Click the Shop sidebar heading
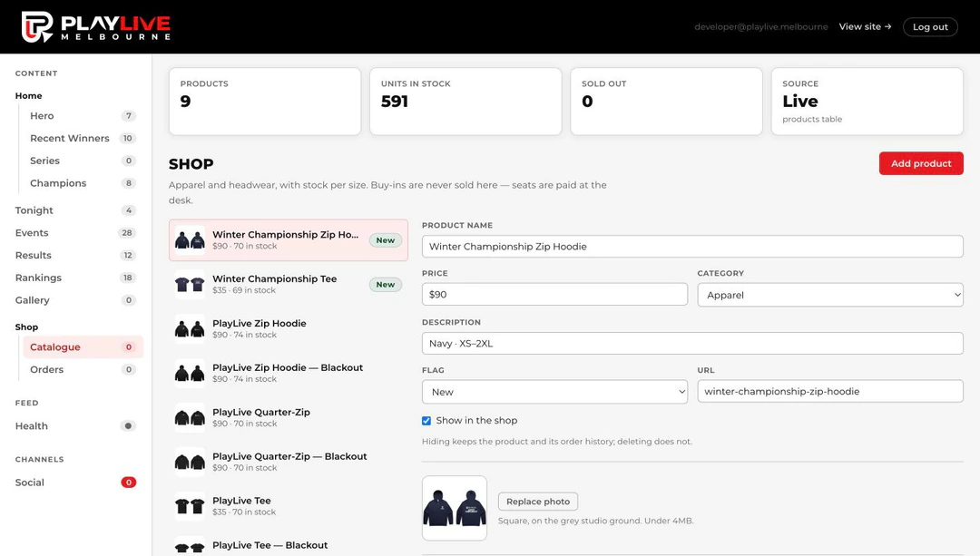Image resolution: width=980 pixels, height=556 pixels. [x=27, y=327]
